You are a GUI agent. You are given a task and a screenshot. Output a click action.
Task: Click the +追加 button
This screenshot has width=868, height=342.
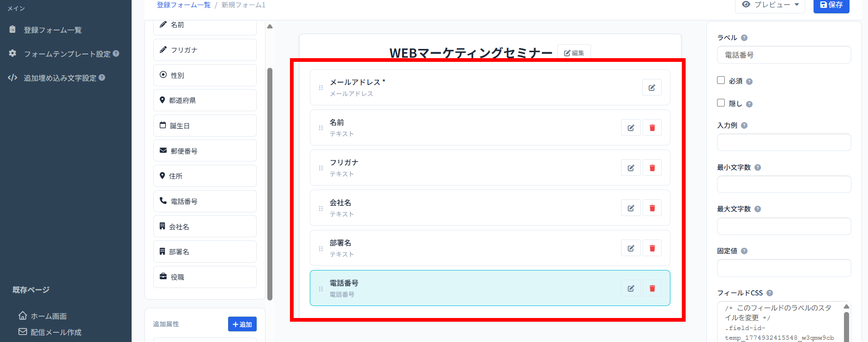click(242, 324)
